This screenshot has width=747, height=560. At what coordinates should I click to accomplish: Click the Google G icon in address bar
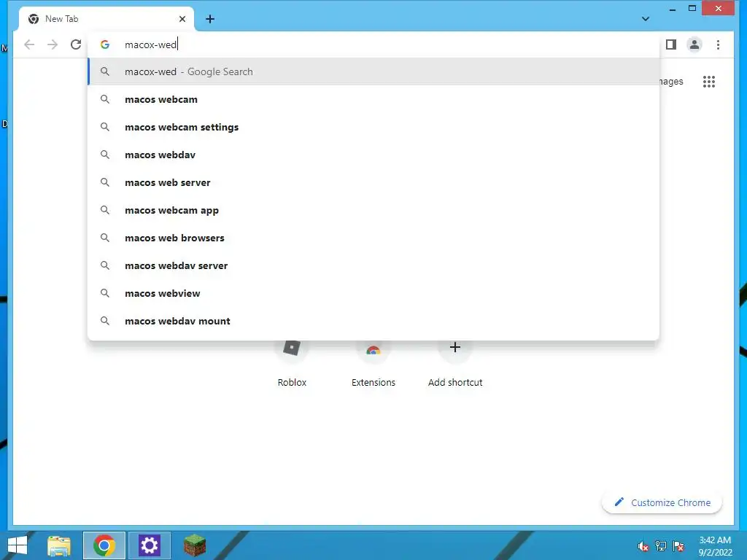[x=105, y=44]
